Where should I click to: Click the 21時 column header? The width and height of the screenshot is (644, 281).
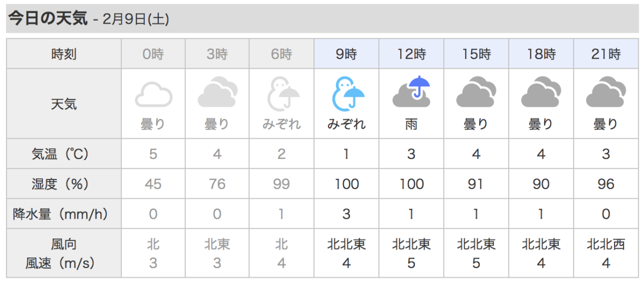(606, 54)
